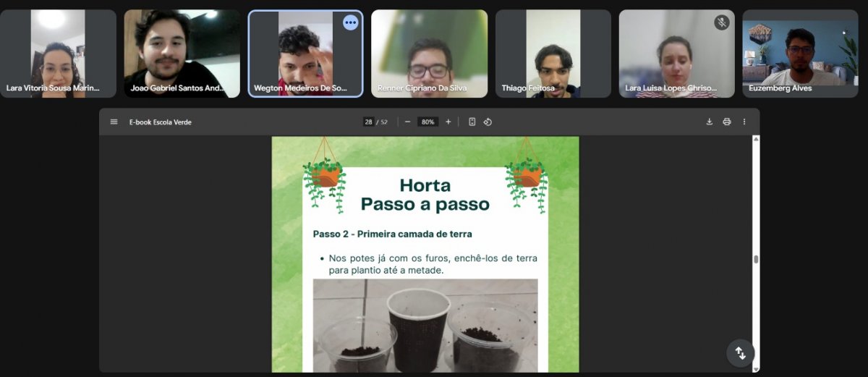
Task: Download the E-book Escola Verde PDF
Action: pos(710,122)
